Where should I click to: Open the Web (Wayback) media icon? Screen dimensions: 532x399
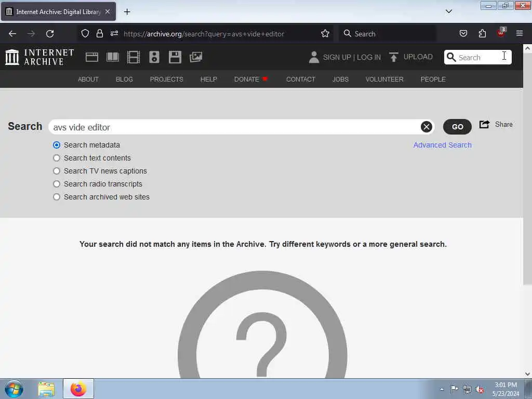(x=91, y=57)
